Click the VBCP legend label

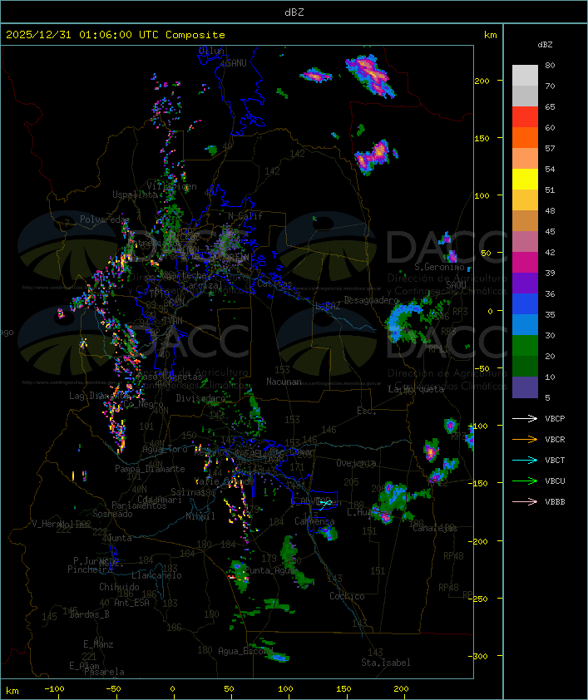555,418
